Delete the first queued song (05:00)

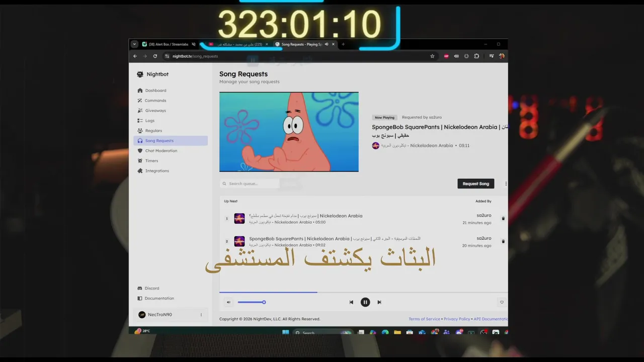pyautogui.click(x=503, y=219)
